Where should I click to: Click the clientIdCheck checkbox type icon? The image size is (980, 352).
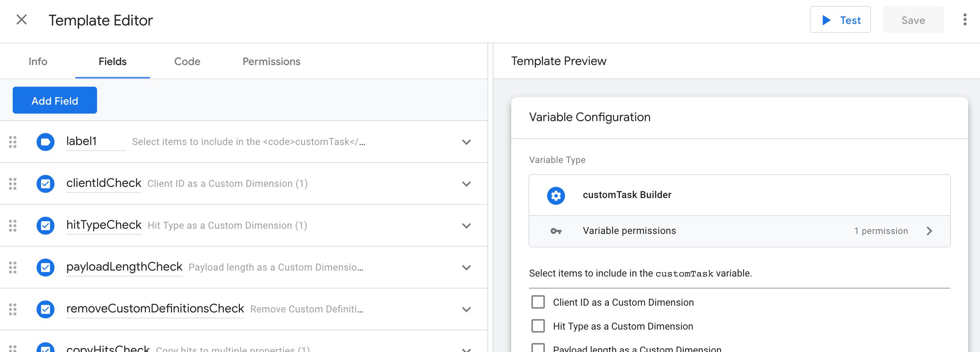pyautogui.click(x=45, y=184)
